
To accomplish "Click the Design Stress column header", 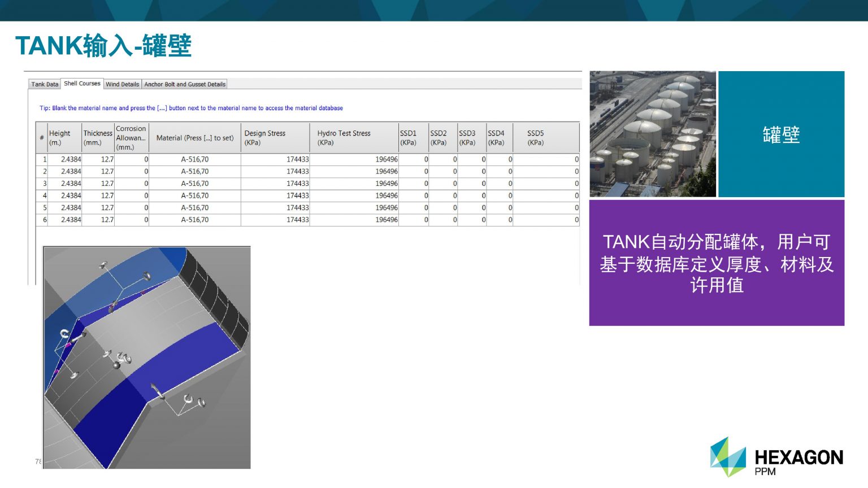I will (275, 138).
